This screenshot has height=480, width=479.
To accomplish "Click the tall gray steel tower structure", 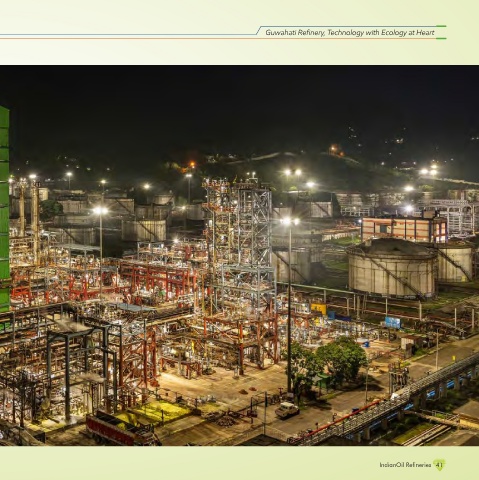I will click(239, 243).
